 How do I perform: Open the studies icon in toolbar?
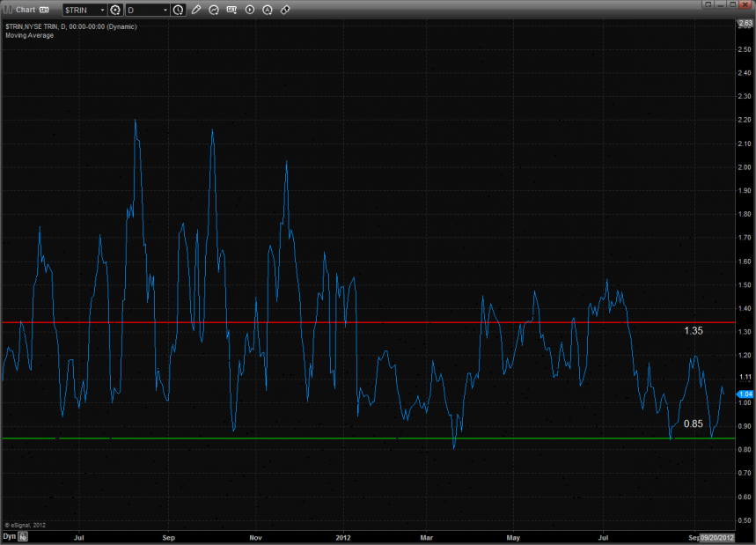[x=214, y=10]
